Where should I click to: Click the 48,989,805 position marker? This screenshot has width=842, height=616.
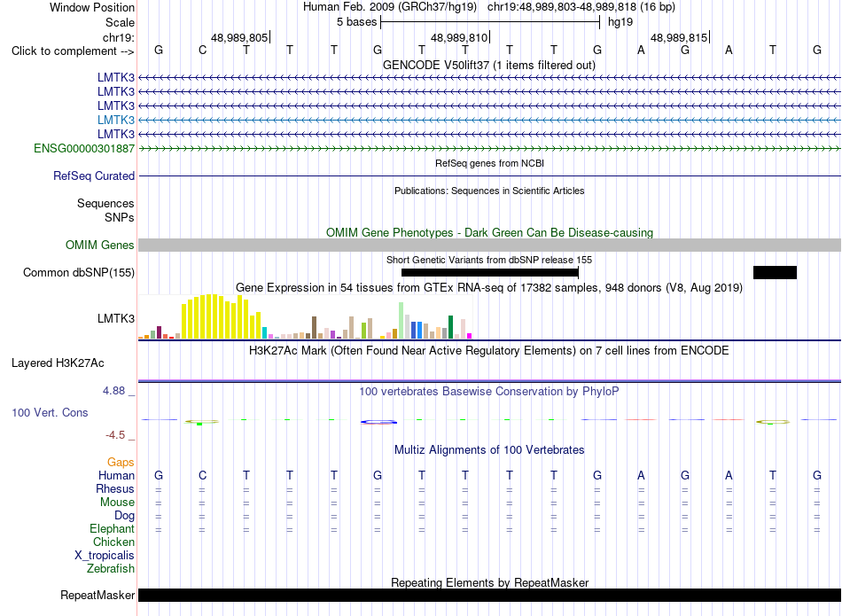pyautogui.click(x=239, y=37)
